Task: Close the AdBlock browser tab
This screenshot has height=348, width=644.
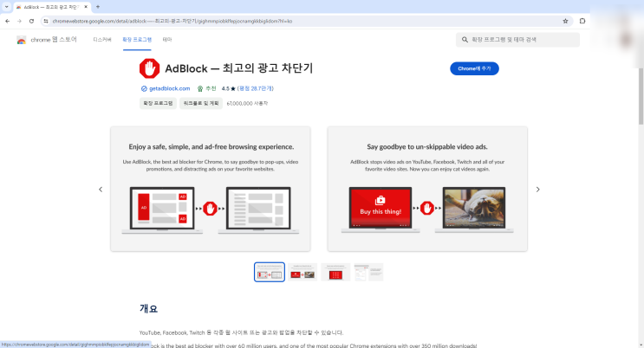Action: 86,7
